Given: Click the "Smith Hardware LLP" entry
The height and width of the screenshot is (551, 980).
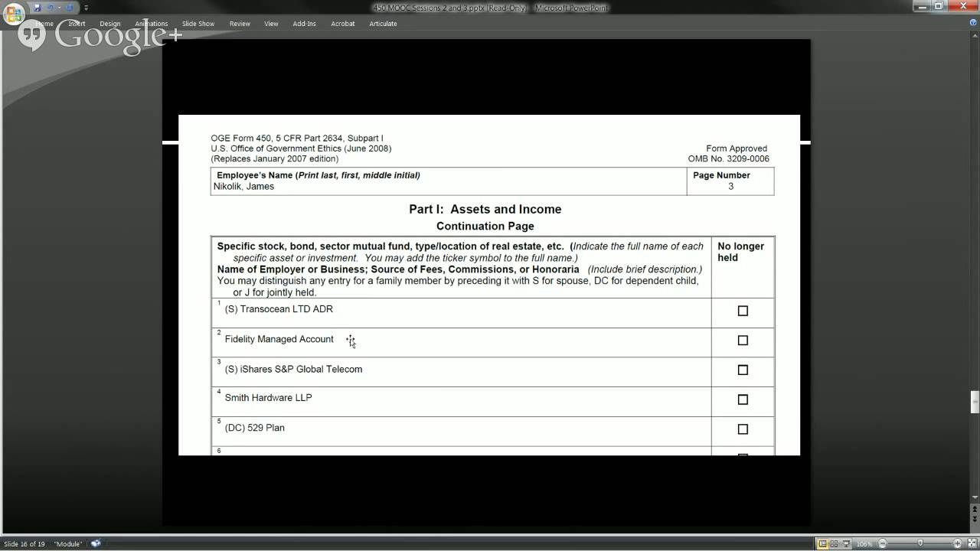Looking at the screenshot, I should click(268, 398).
